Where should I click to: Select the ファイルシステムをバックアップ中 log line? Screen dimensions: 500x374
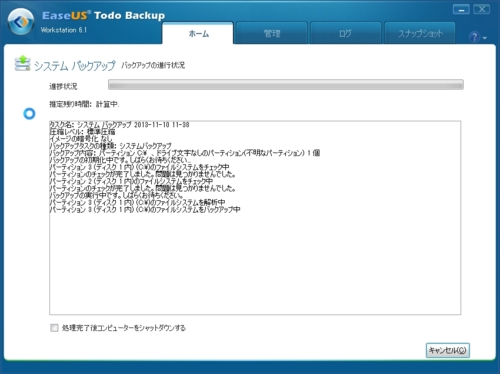pyautogui.click(x=145, y=210)
